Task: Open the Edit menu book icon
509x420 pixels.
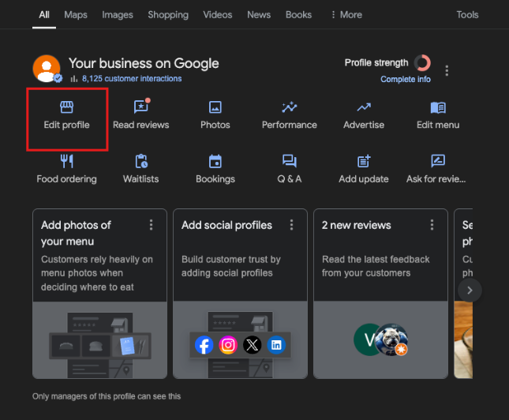Action: click(438, 107)
